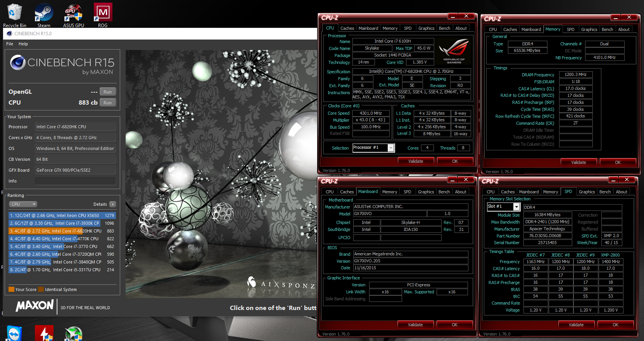Click OK in CPU-Z Memory window

pos(618,162)
